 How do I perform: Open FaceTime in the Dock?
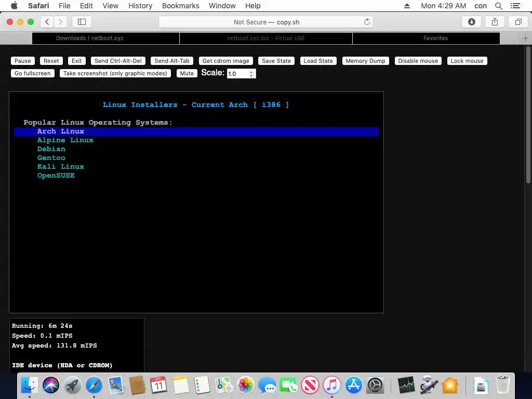(288, 385)
